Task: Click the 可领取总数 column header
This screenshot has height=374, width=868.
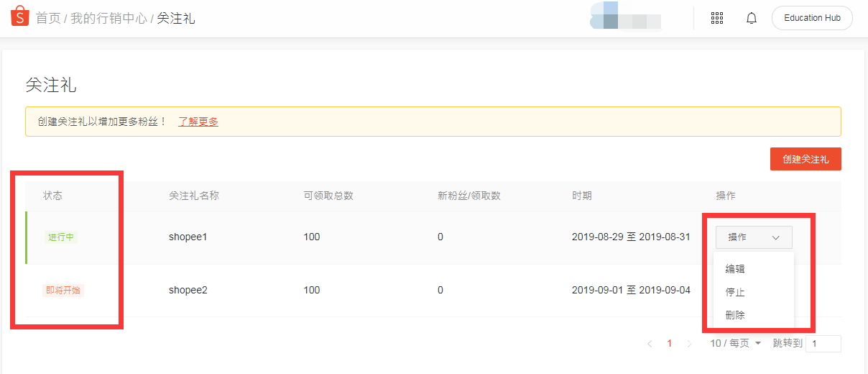Action: coord(328,196)
